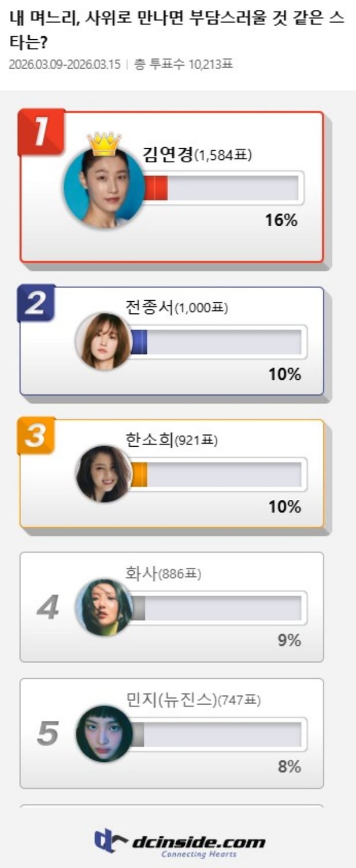Open the profile photo beside 민지(뉴진스)
The image size is (356, 868).
[x=104, y=734]
